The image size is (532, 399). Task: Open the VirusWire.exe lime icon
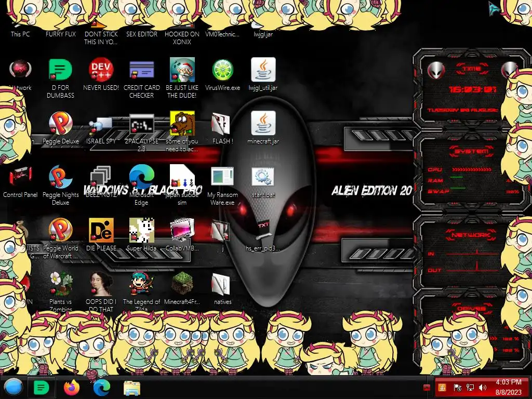point(222,70)
